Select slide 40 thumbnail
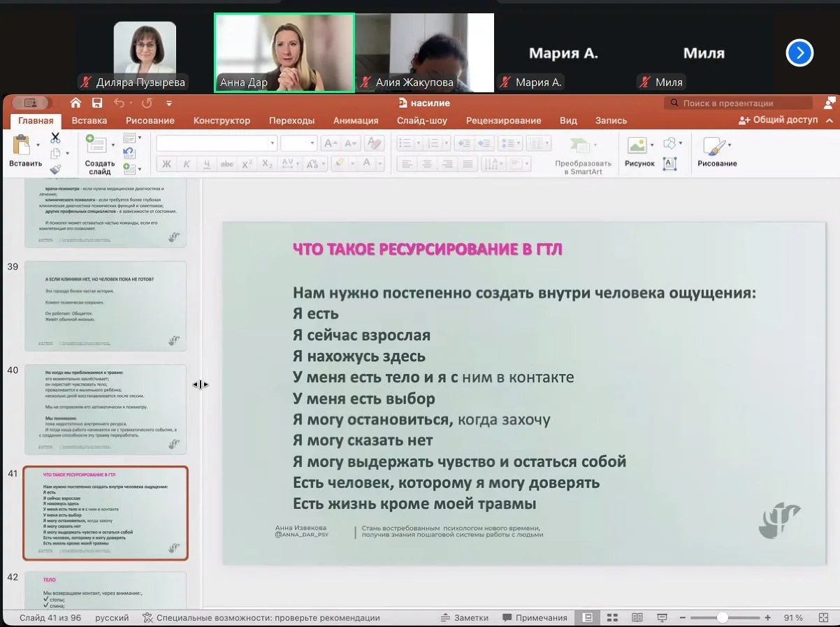 [x=106, y=410]
